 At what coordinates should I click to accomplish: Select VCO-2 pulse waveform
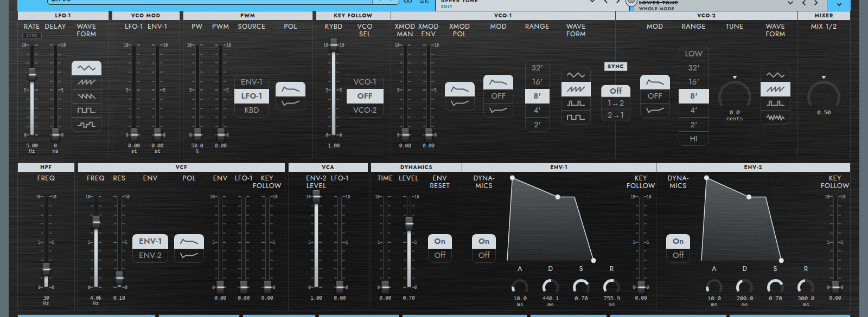[775, 103]
